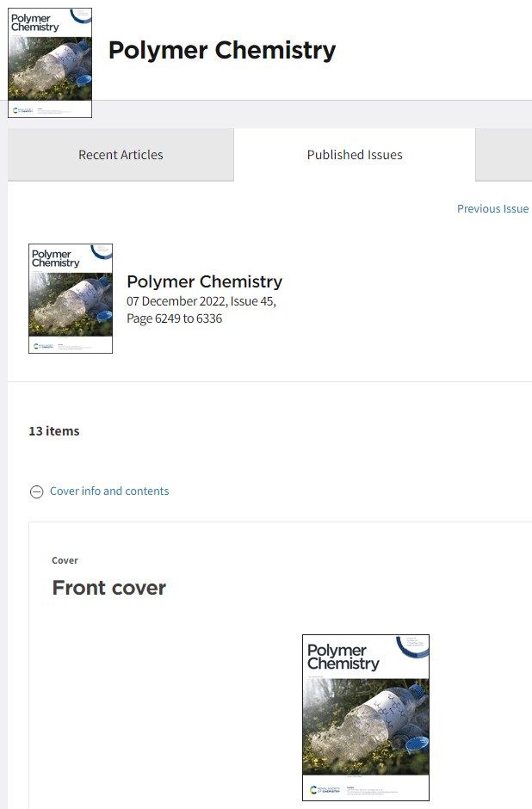Click the 13 items count label
This screenshot has height=809, width=532.
click(54, 431)
